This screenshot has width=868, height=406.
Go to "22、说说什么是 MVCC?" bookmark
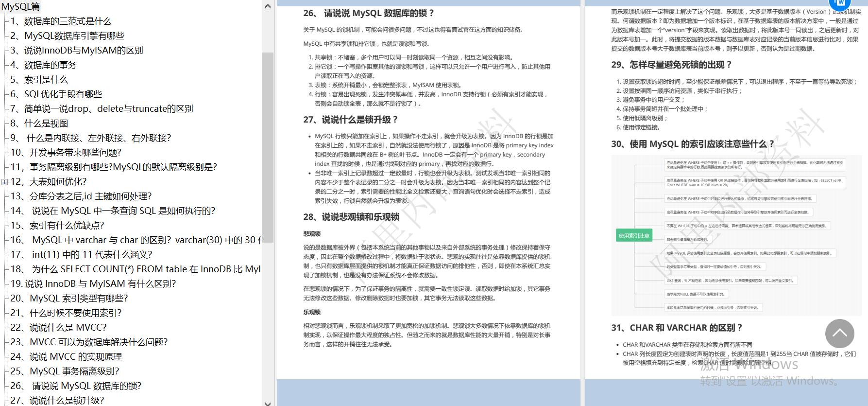[x=58, y=328]
